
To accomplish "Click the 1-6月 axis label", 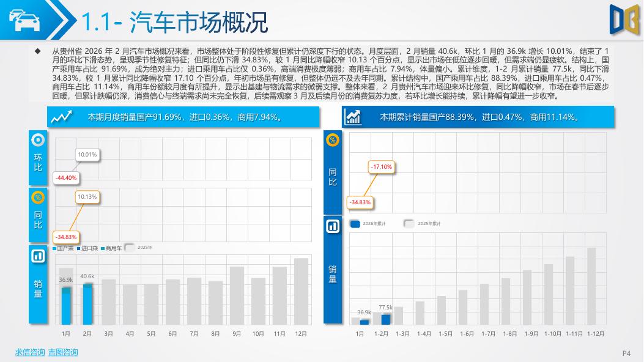I will tap(467, 334).
